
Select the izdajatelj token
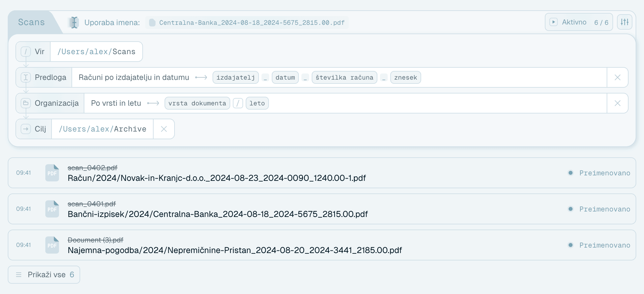click(235, 77)
